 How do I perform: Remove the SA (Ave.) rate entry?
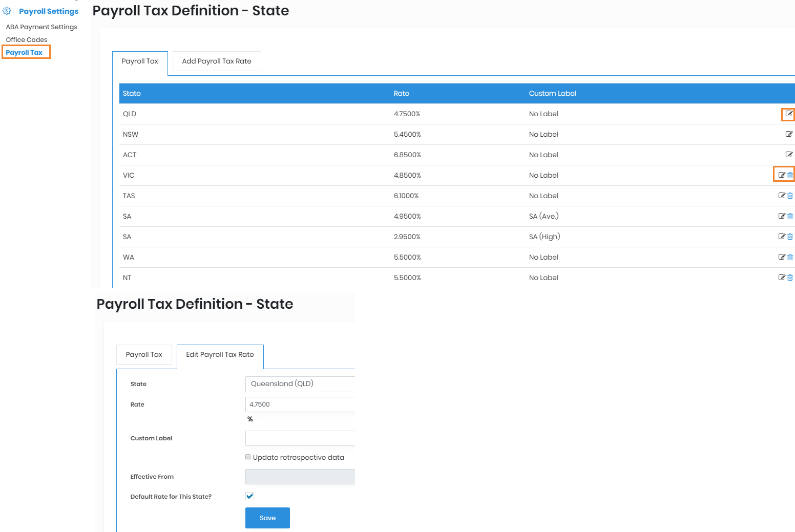tap(790, 216)
